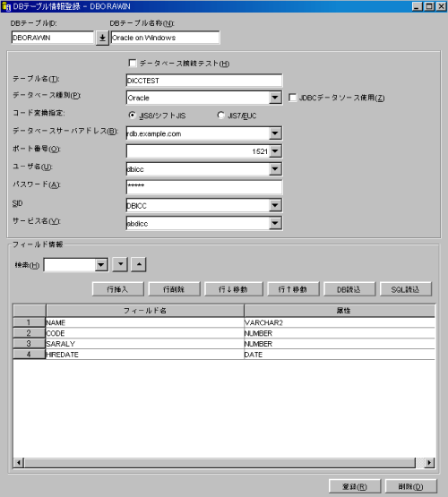Image resolution: width=448 pixels, height=497 pixels.
Task: Open the ポート番号 1521 dropdown arrow
Action: point(275,151)
